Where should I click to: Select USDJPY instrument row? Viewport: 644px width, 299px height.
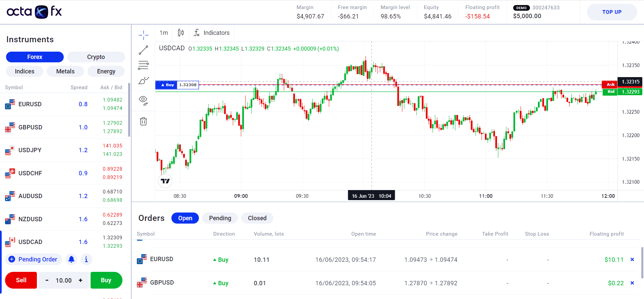(x=64, y=150)
